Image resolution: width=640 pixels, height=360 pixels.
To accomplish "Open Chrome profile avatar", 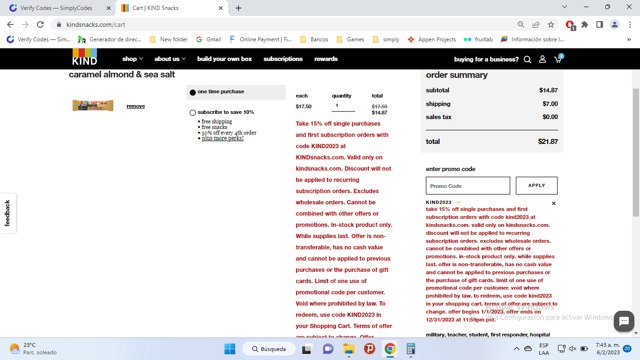I will [x=614, y=24].
